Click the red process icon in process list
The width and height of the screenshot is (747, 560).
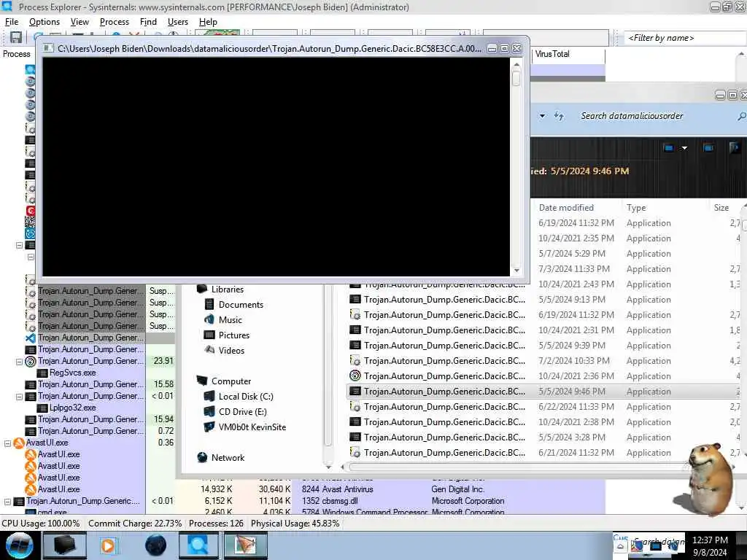[x=30, y=210]
